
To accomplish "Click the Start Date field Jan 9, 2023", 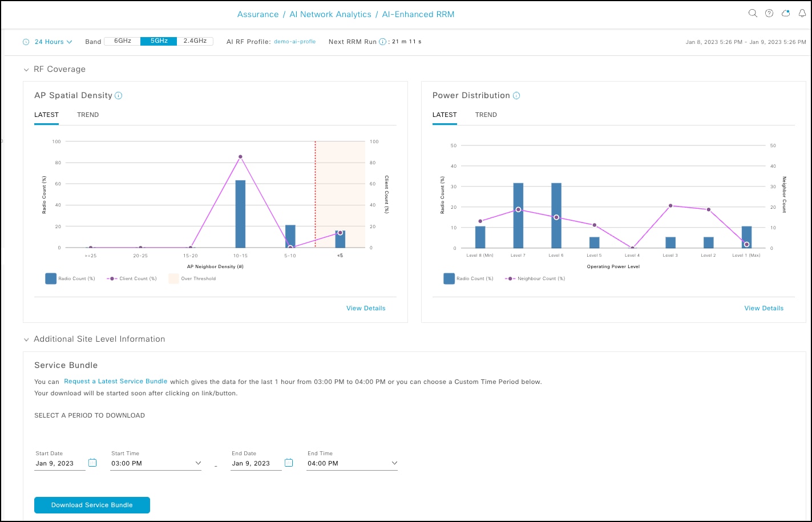I will point(60,463).
